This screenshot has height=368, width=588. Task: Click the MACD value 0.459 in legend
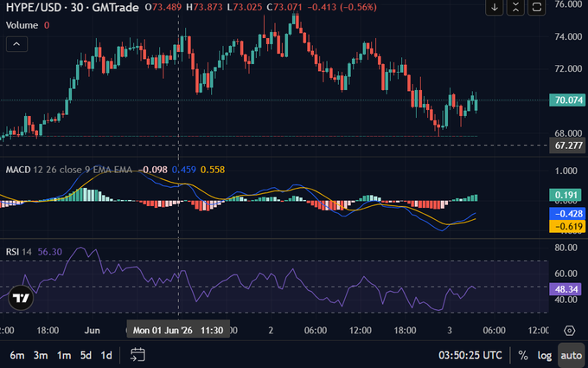click(183, 170)
